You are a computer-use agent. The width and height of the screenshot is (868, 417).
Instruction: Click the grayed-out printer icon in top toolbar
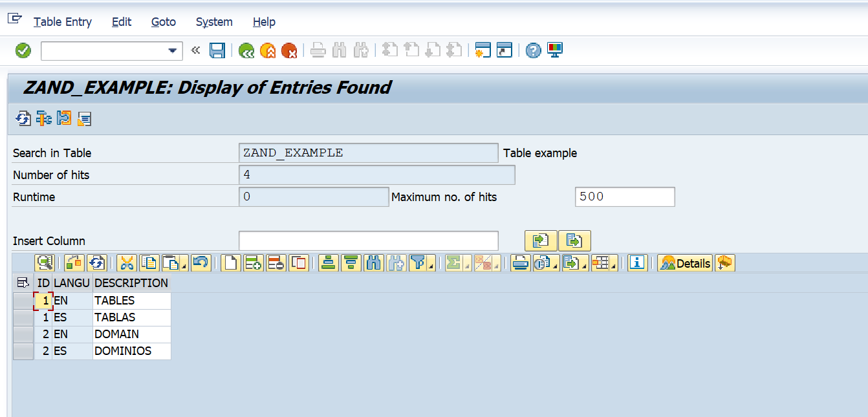(x=318, y=50)
